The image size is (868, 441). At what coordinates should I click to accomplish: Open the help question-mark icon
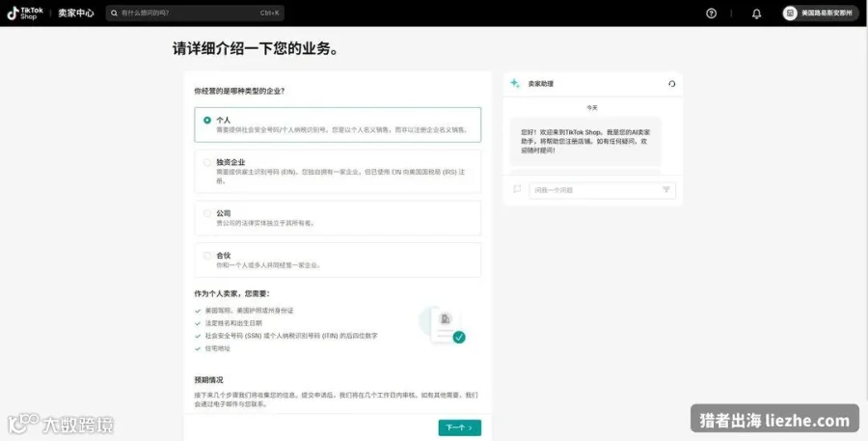(712, 14)
